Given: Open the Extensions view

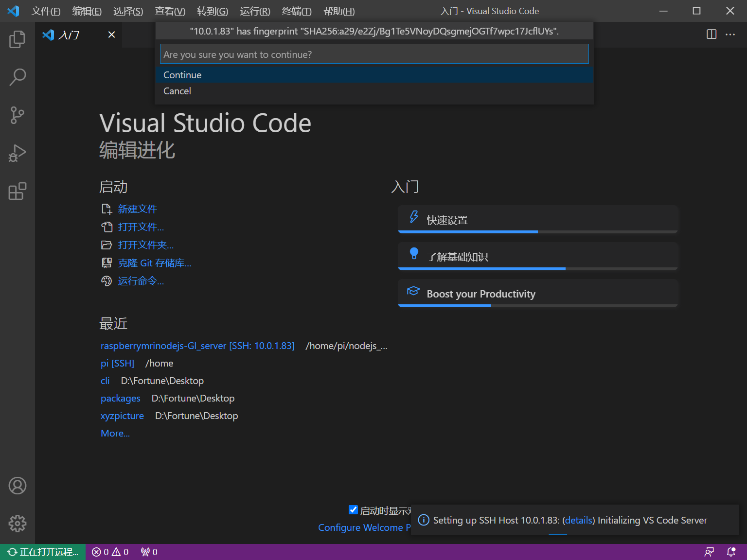Looking at the screenshot, I should click(x=18, y=191).
